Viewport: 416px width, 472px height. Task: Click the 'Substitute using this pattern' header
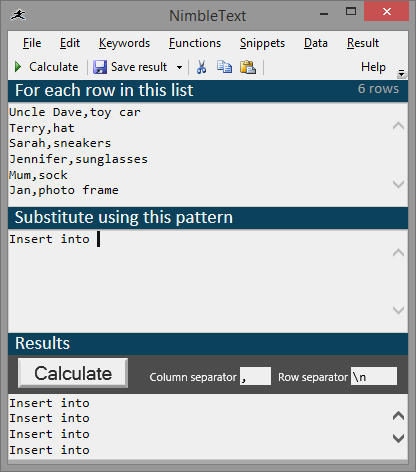tap(124, 217)
